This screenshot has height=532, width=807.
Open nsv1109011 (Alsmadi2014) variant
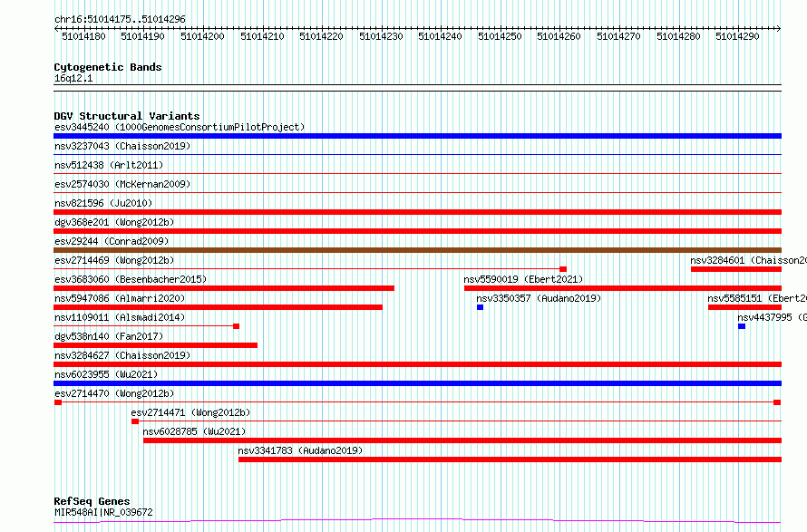tap(120, 317)
